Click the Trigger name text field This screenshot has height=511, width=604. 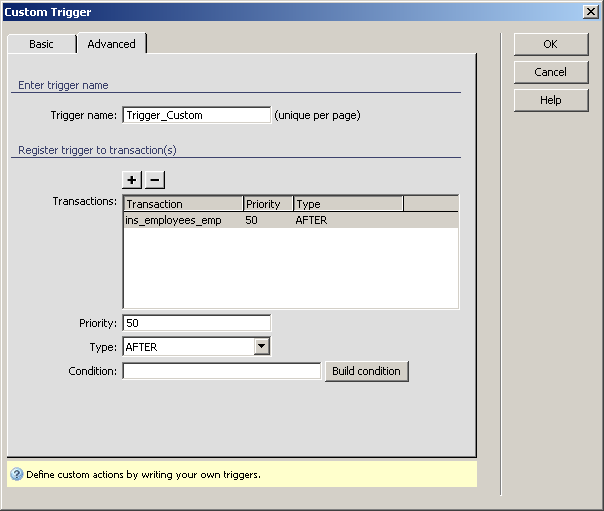tap(196, 115)
